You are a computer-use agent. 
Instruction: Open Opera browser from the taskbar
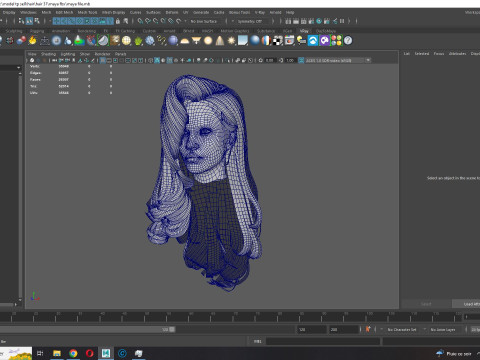(x=89, y=353)
